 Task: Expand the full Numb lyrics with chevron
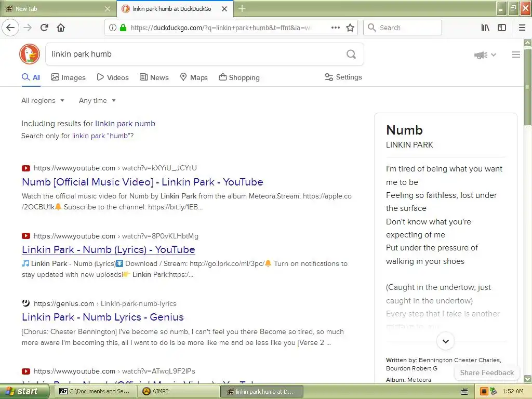click(445, 341)
